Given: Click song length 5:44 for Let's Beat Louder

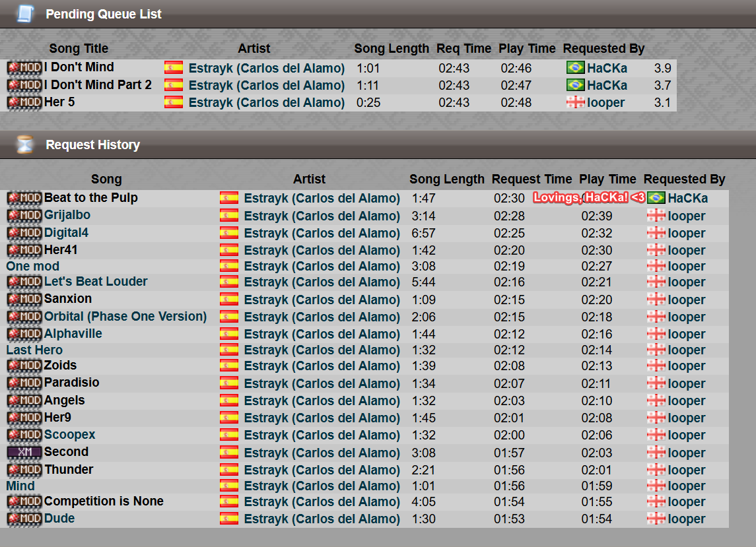Looking at the screenshot, I should (423, 282).
